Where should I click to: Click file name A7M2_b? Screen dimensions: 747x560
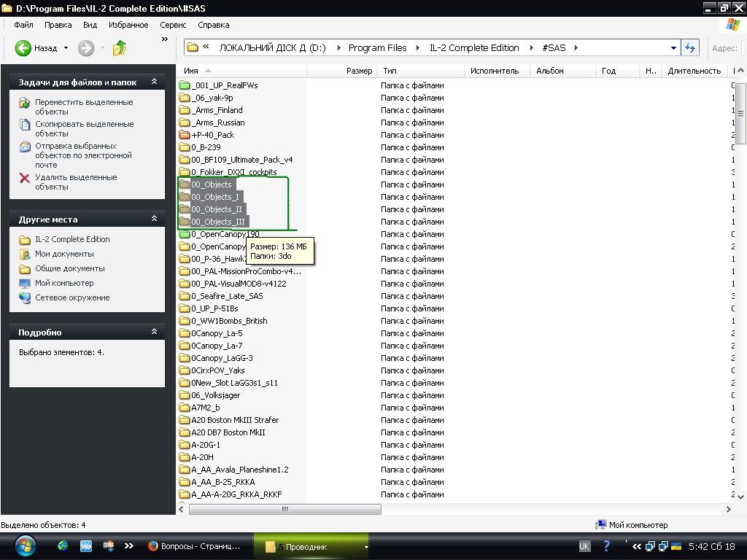tap(205, 408)
